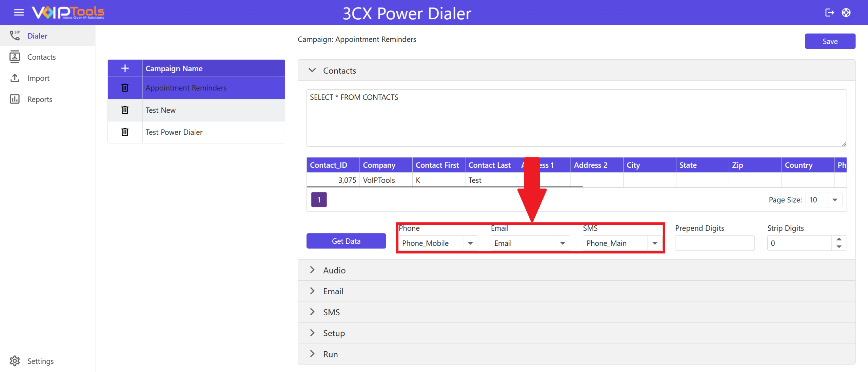Open the Email column dropdown

coord(563,243)
